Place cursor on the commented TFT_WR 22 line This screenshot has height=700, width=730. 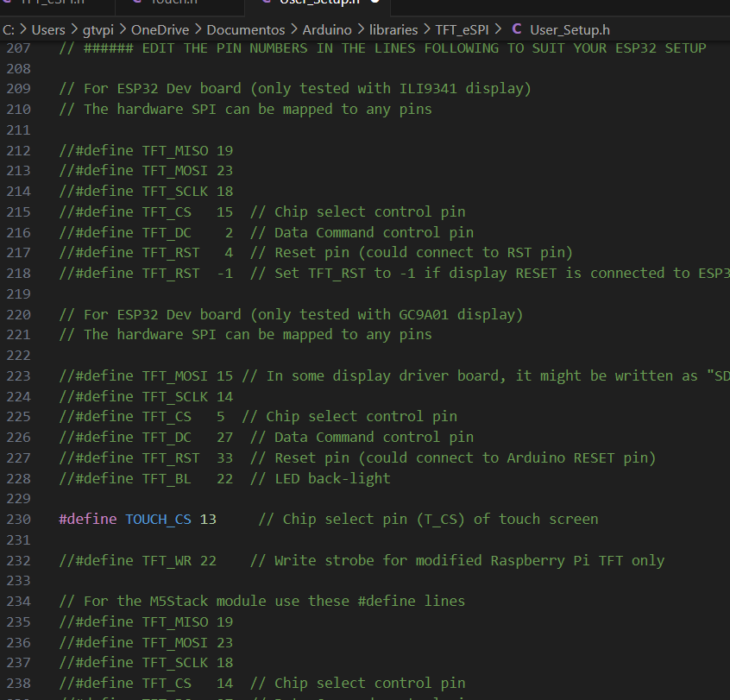[138, 560]
